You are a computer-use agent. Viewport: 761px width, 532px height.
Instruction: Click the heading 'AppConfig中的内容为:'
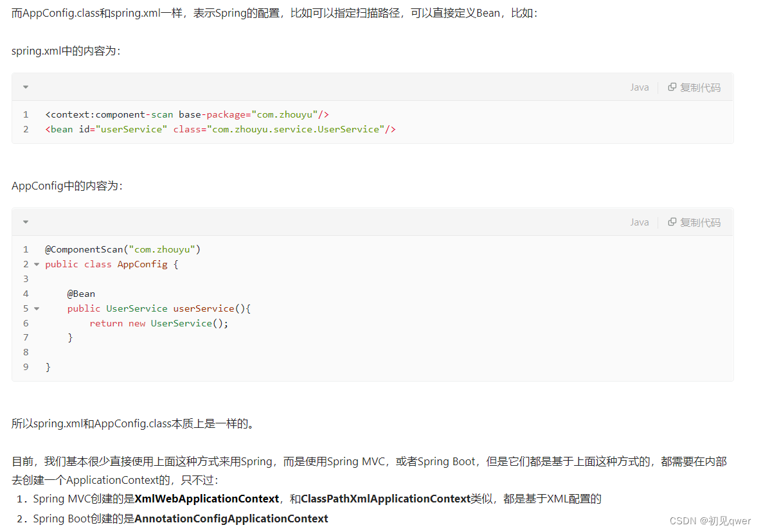point(67,186)
